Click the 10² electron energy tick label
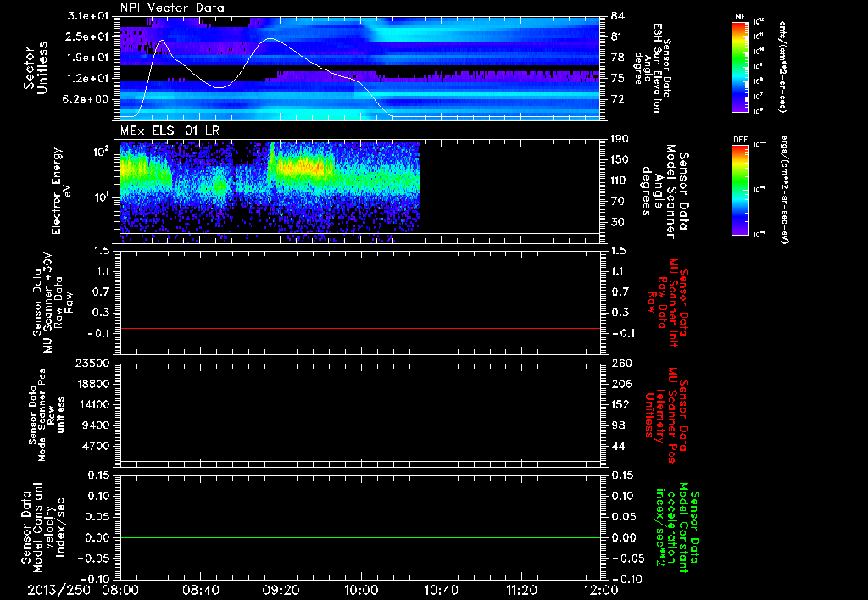 pos(101,152)
